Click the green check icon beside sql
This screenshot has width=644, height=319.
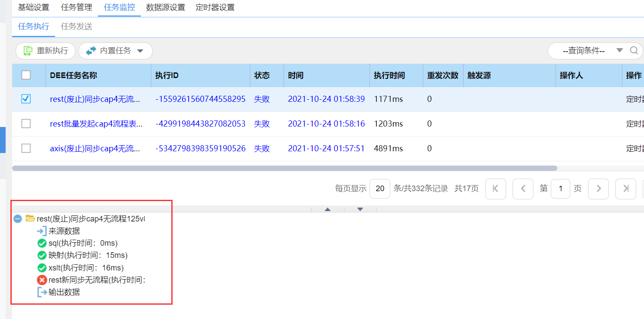pos(42,243)
